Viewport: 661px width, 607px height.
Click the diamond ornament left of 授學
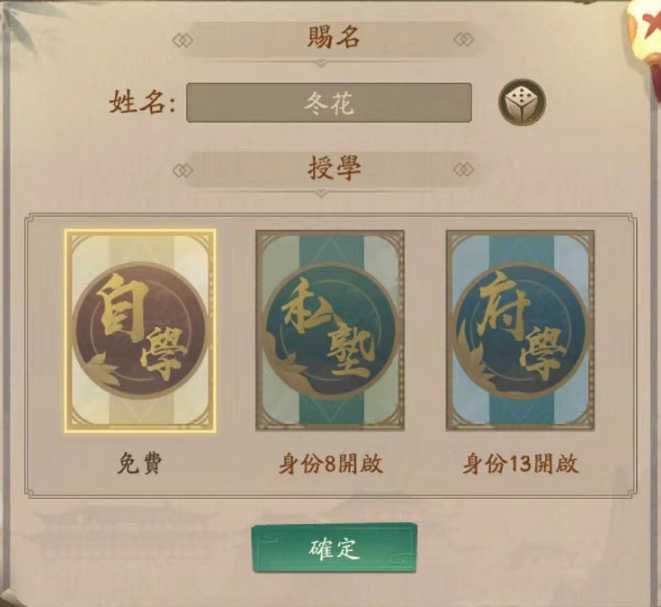click(x=183, y=171)
